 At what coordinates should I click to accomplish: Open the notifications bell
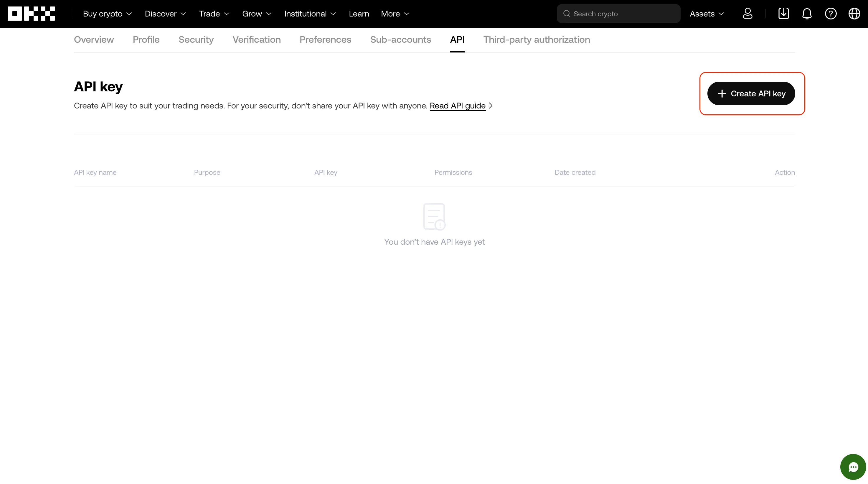coord(807,14)
